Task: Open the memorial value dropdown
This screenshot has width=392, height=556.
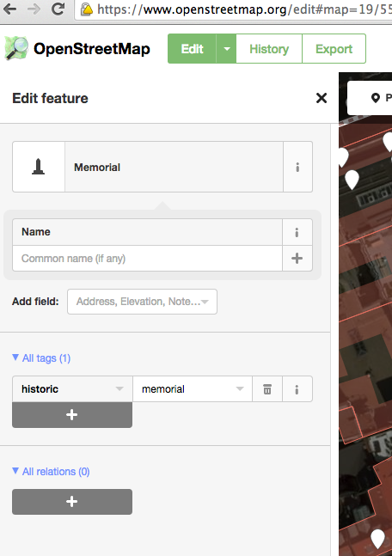Action: [x=240, y=389]
